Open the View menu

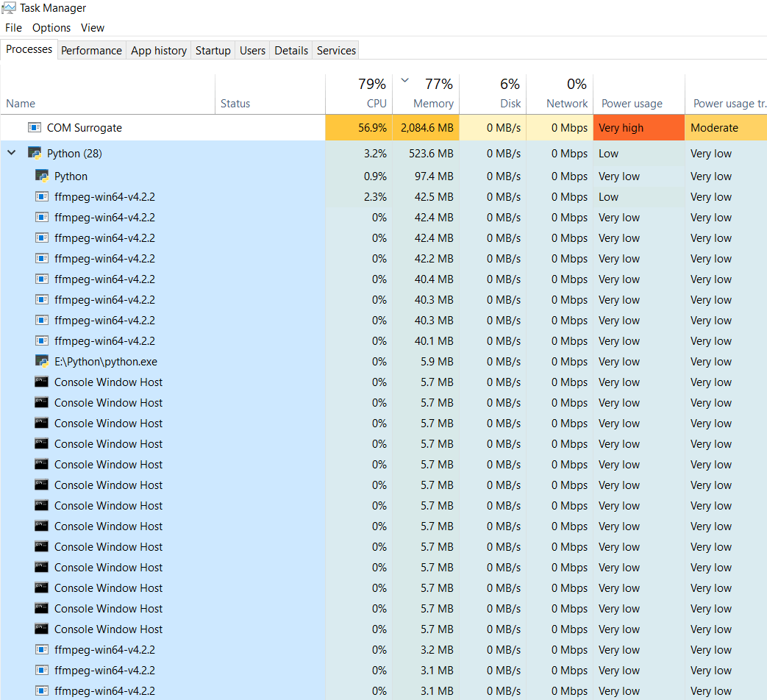click(93, 28)
